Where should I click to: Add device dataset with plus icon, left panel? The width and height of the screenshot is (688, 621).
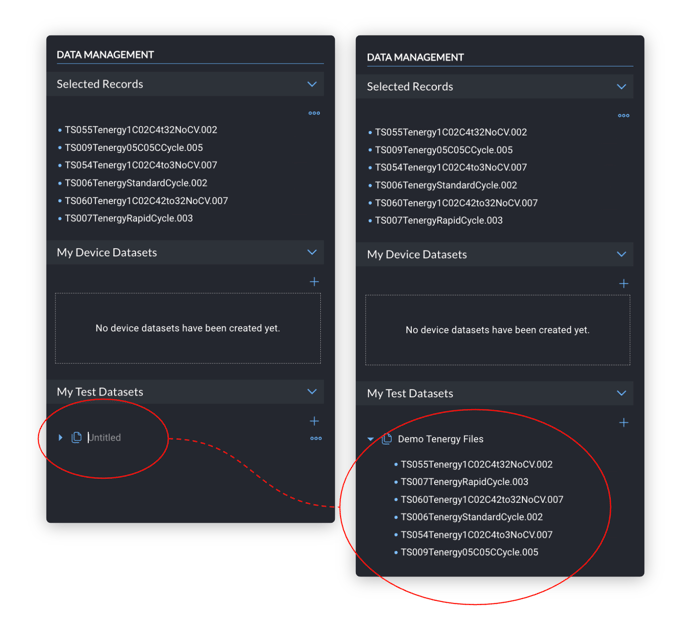(314, 282)
